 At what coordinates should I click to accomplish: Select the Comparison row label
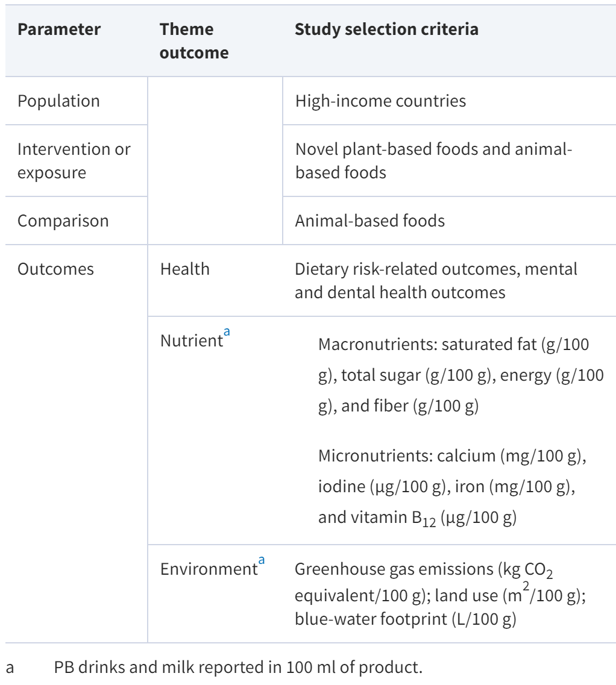[63, 221]
